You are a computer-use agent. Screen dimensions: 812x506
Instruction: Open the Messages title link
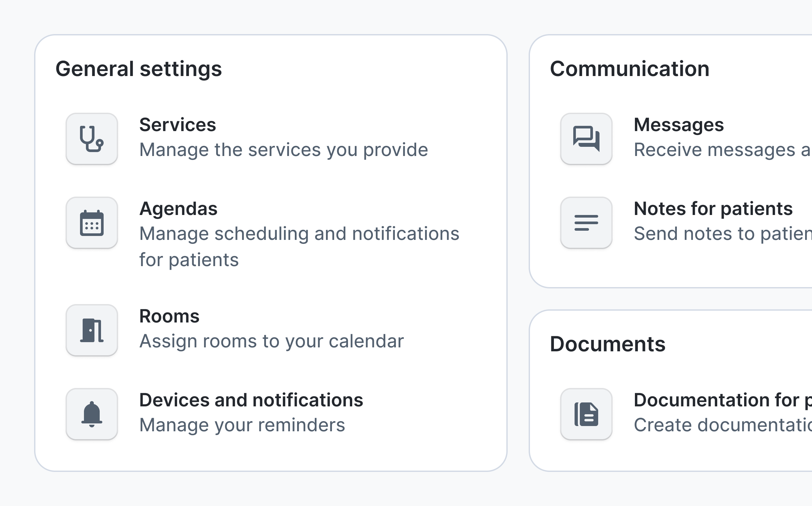coord(679,125)
